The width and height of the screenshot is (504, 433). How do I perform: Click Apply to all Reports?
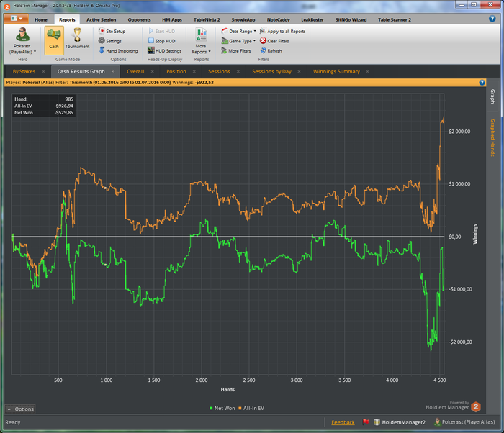[282, 31]
